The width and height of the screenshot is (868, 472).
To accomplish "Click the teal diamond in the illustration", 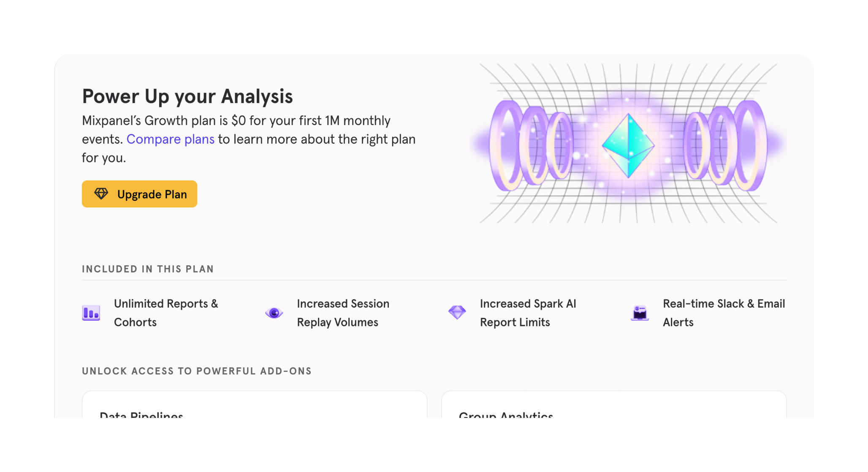I will (628, 145).
